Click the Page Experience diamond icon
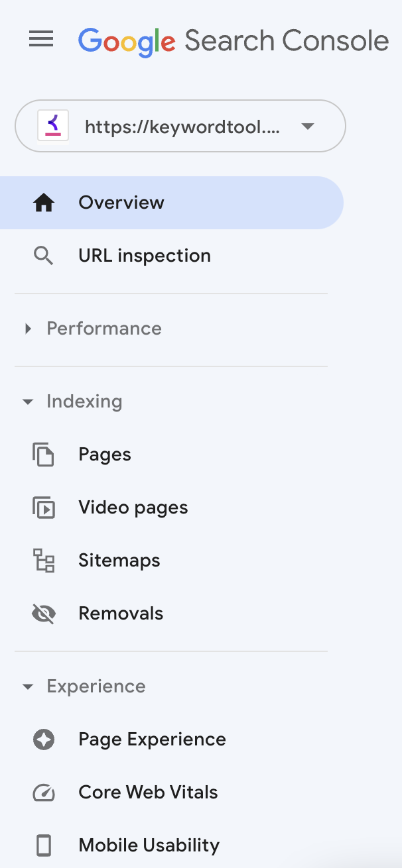The image size is (402, 868). [x=43, y=739]
